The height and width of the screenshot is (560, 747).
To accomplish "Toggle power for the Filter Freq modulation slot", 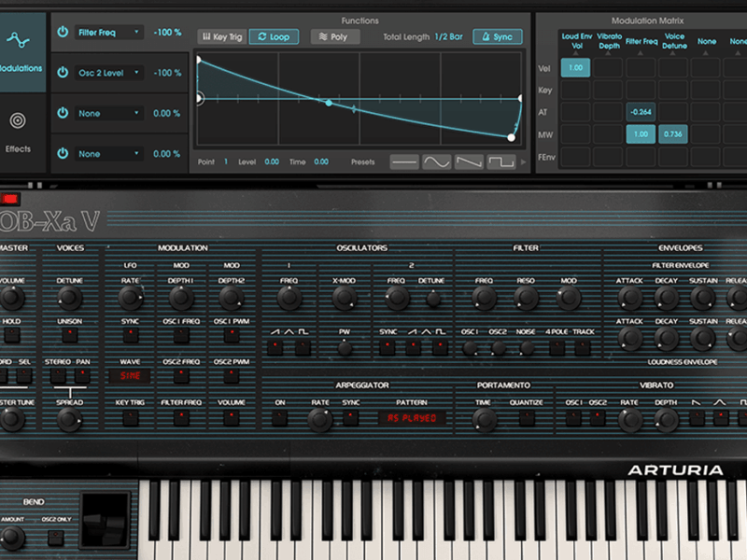I will [x=63, y=32].
